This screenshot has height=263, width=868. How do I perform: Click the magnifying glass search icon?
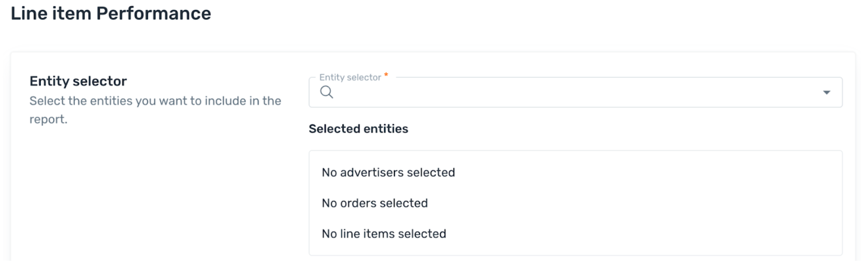pos(326,92)
